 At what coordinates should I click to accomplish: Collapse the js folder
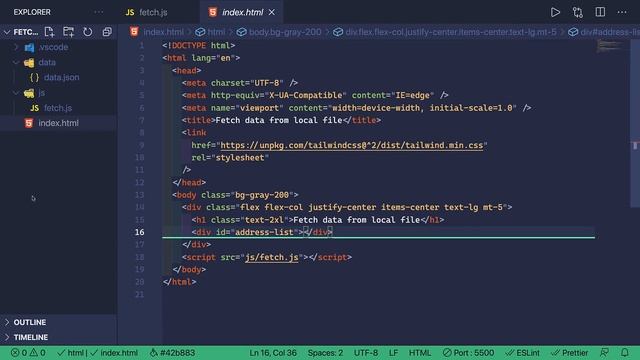pos(16,93)
